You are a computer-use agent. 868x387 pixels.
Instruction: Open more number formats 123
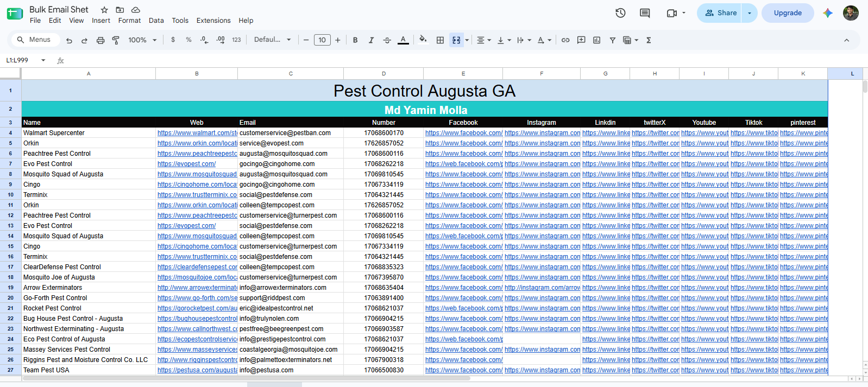(x=236, y=40)
